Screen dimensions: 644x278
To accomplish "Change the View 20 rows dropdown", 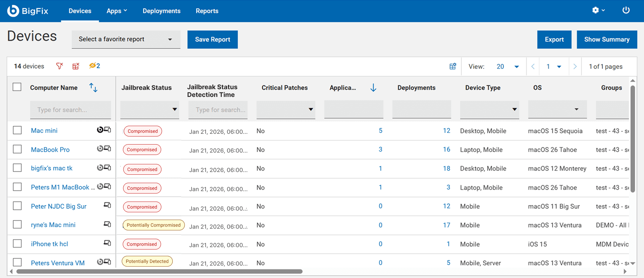I will [x=508, y=66].
